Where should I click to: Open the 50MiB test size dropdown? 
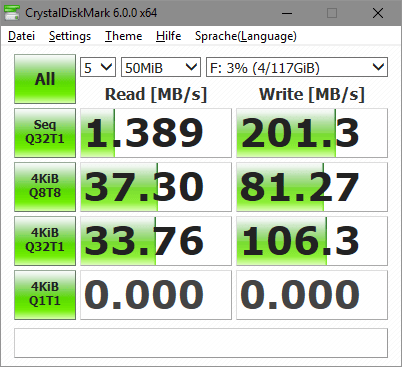[x=161, y=67]
